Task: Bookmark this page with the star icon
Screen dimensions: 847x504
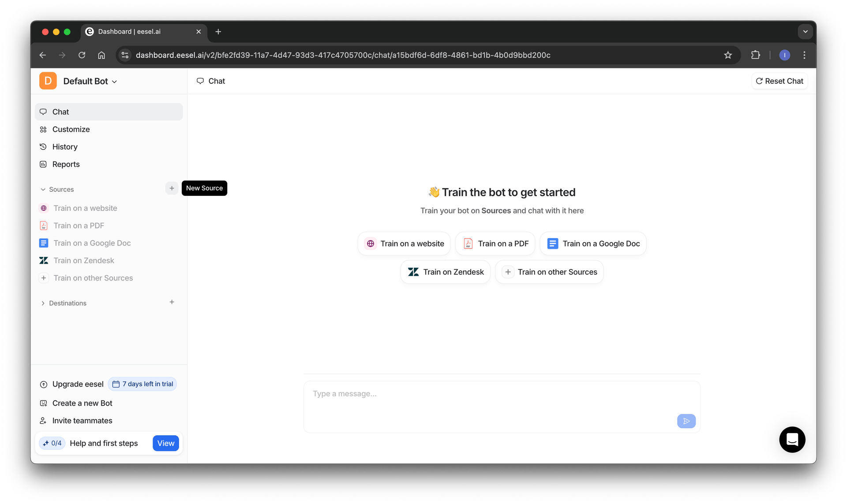Action: [728, 55]
